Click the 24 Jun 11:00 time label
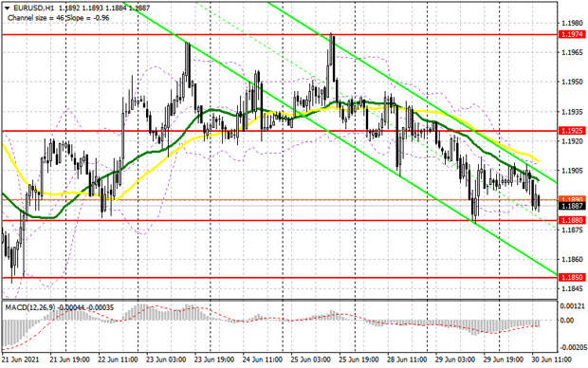Viewport: 588px width, 368px height. (x=262, y=359)
